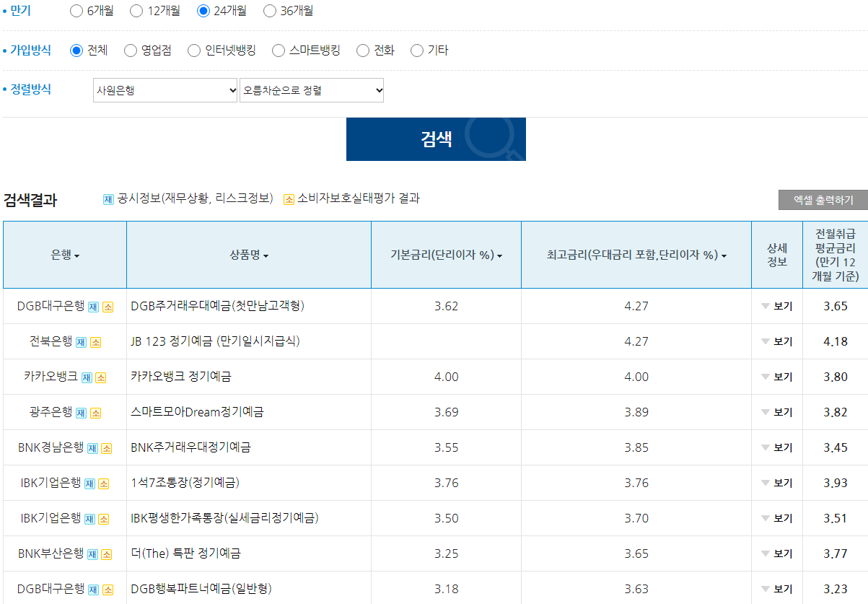
Task: Click 재 icon in the IBK평생한가족통장 row
Action: pyautogui.click(x=89, y=519)
